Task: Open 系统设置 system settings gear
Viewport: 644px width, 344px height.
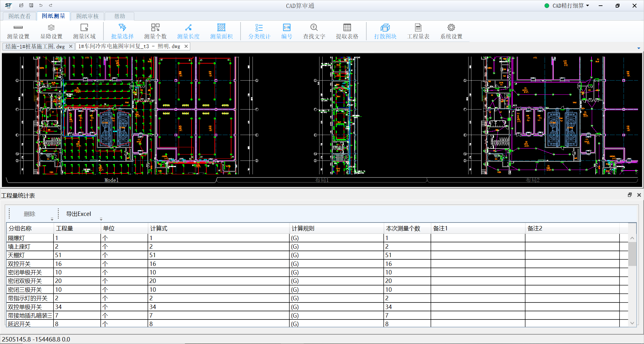Action: pyautogui.click(x=451, y=28)
